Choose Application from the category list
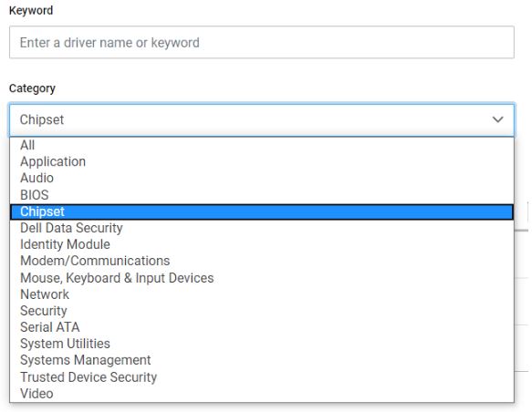This screenshot has height=412, width=532. pyautogui.click(x=262, y=161)
